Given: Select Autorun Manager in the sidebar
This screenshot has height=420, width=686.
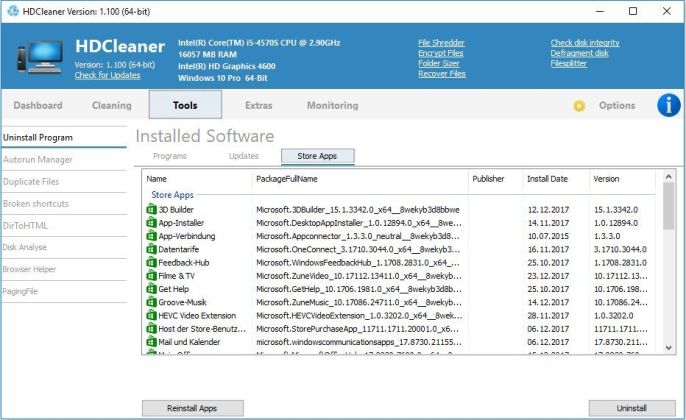Looking at the screenshot, I should click(37, 159).
